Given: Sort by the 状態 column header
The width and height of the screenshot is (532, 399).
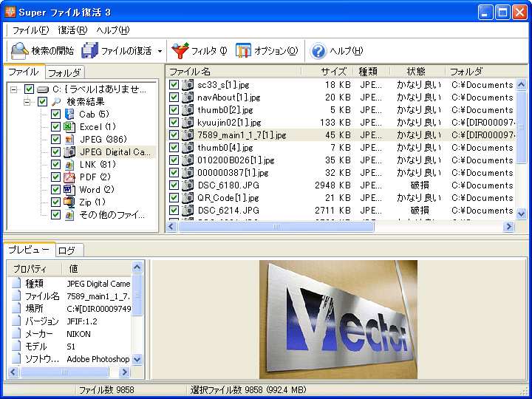Looking at the screenshot, I should tap(417, 72).
